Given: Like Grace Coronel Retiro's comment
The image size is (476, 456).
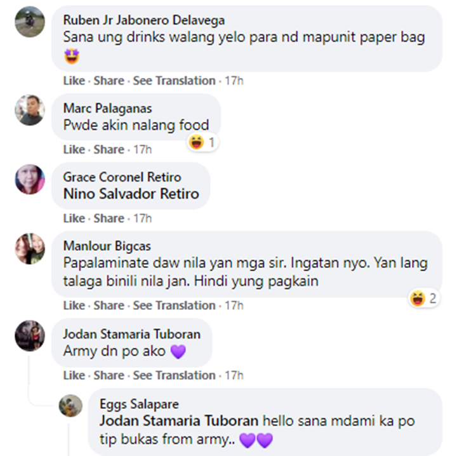Looking at the screenshot, I should point(74,218).
